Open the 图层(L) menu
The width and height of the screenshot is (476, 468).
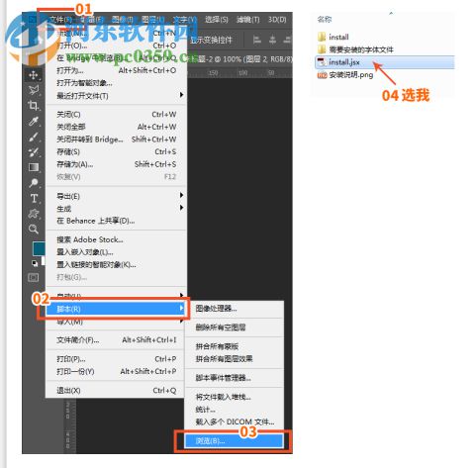tap(152, 20)
